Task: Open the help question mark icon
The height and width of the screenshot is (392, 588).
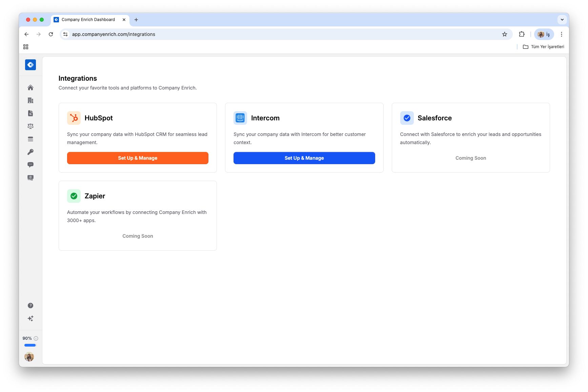Action: tap(31, 306)
